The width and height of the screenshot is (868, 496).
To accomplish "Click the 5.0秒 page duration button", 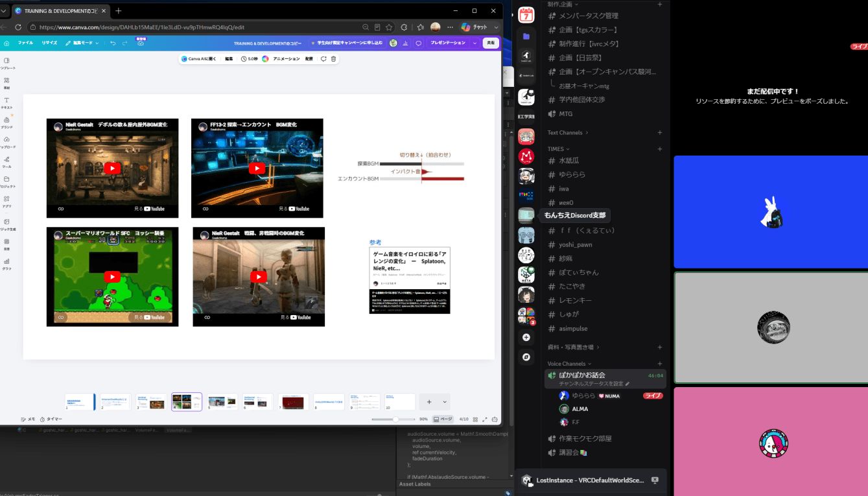I will tap(250, 59).
